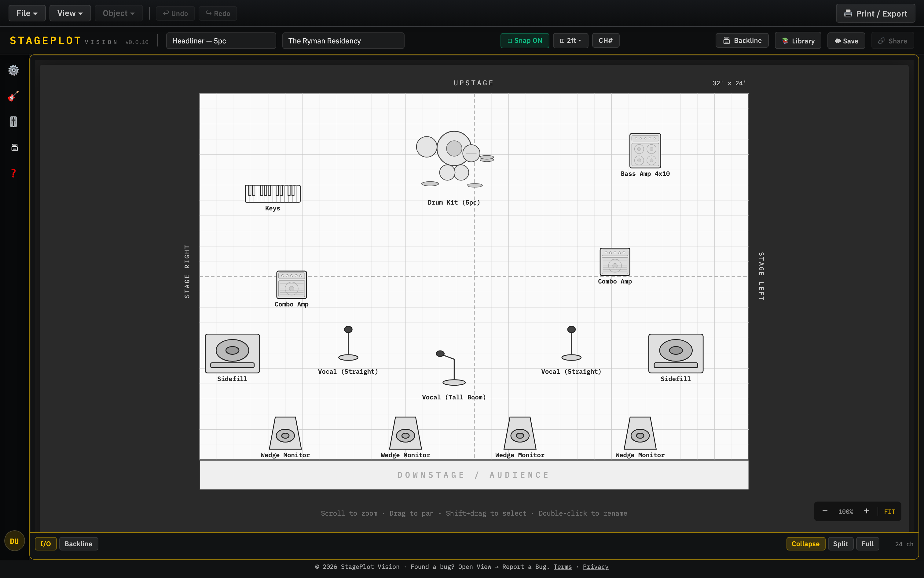Image resolution: width=924 pixels, height=578 pixels.
Task: Open the guitar instruments panel icon
Action: (14, 96)
